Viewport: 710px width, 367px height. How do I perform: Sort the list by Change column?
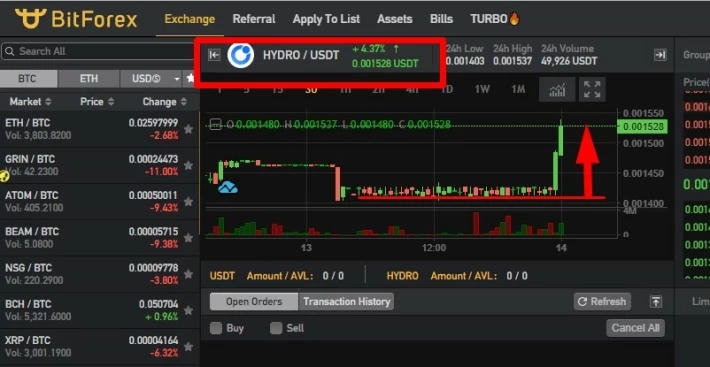[x=165, y=102]
